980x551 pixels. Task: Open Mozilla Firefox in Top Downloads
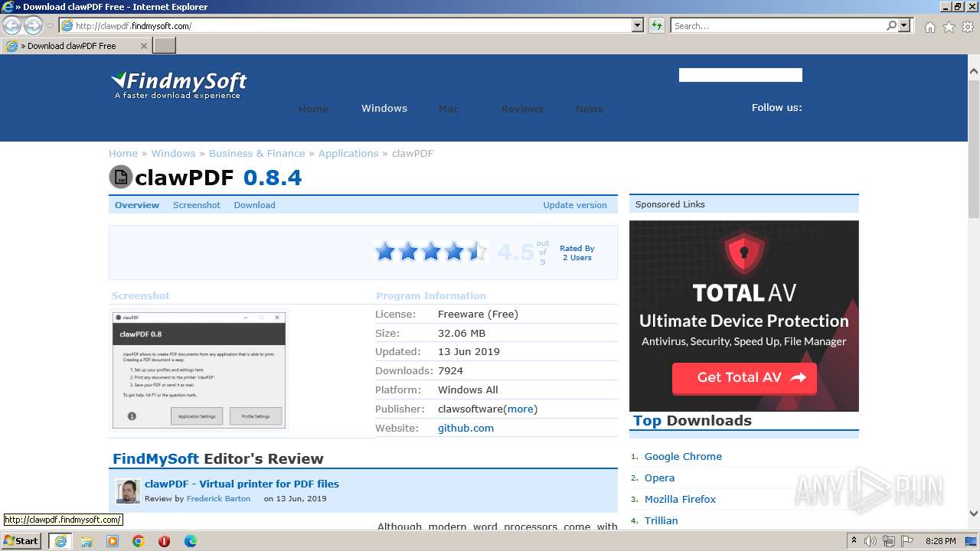click(x=680, y=499)
